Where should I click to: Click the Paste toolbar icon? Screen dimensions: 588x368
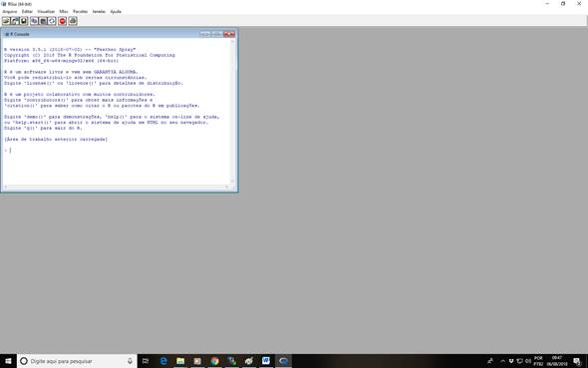[43, 21]
